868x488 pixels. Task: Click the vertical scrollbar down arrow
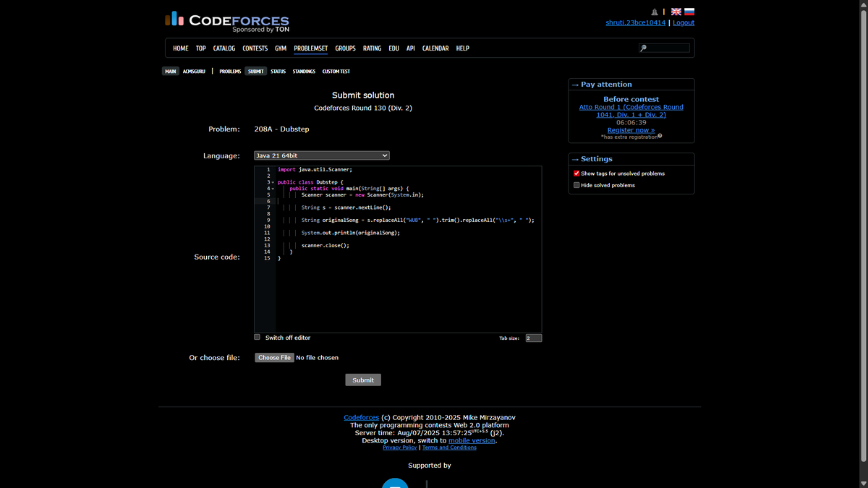[863, 483]
